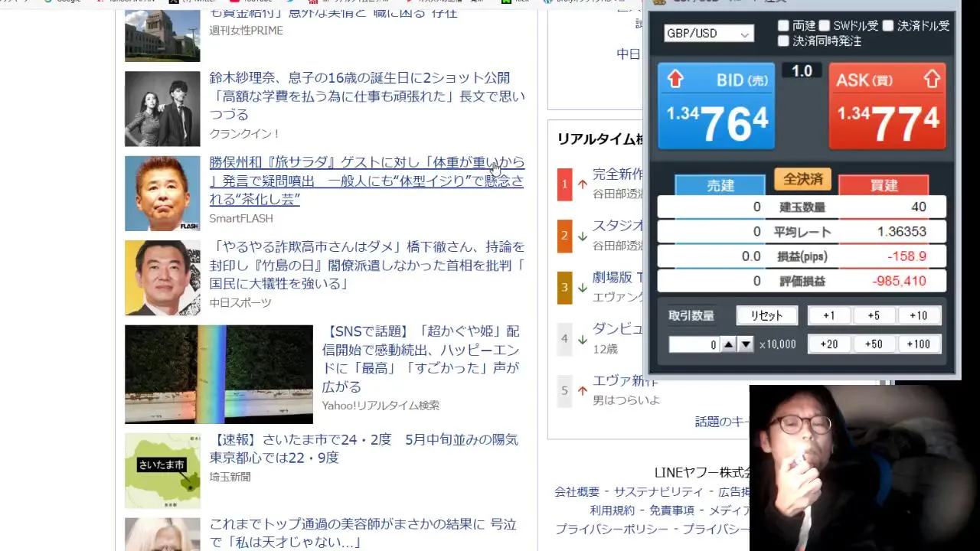Add +1 to trade quantity

[x=829, y=315]
